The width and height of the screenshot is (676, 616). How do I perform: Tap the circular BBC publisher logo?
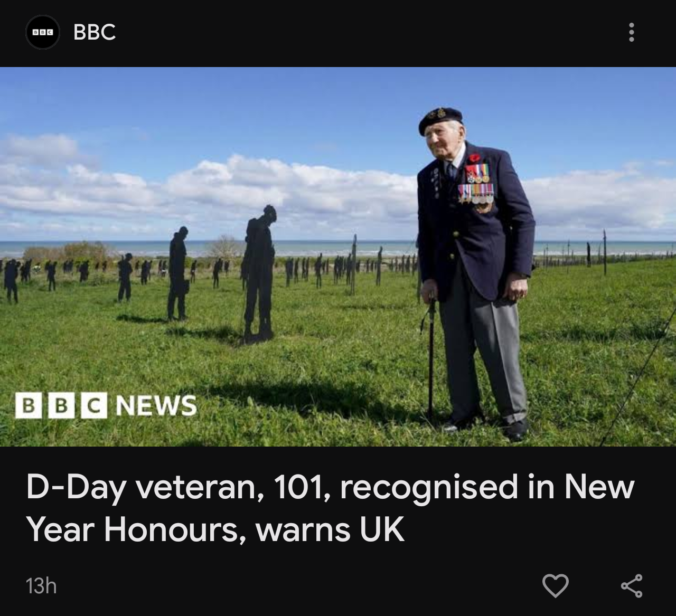(x=43, y=32)
